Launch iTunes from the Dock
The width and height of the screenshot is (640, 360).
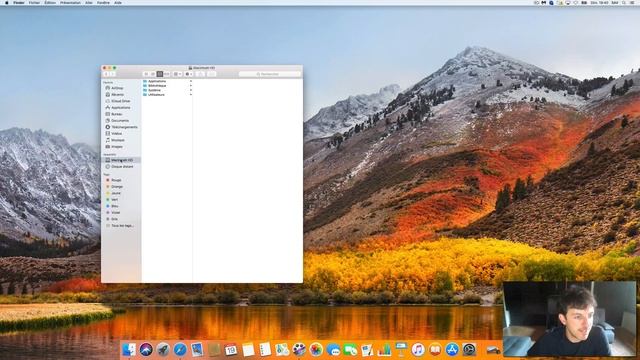click(x=418, y=349)
